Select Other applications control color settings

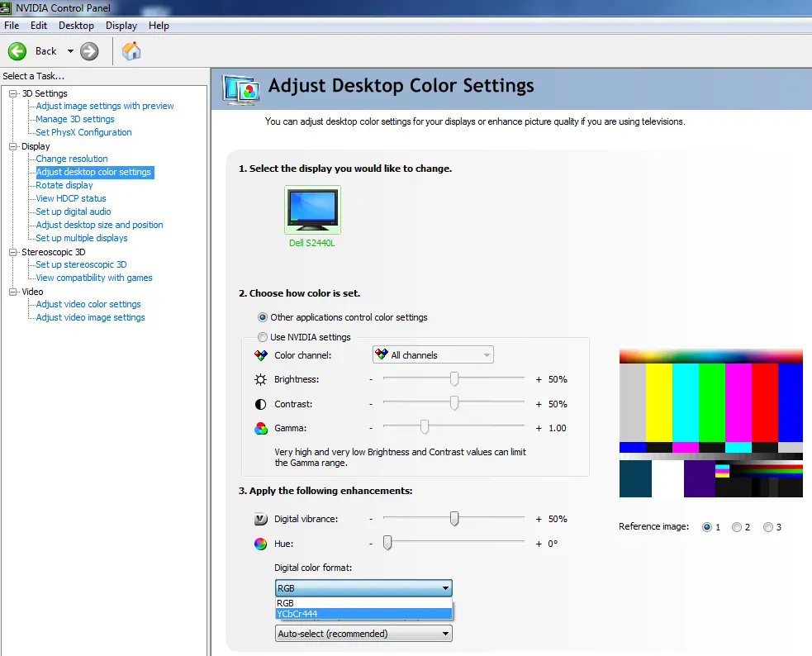pyautogui.click(x=263, y=317)
